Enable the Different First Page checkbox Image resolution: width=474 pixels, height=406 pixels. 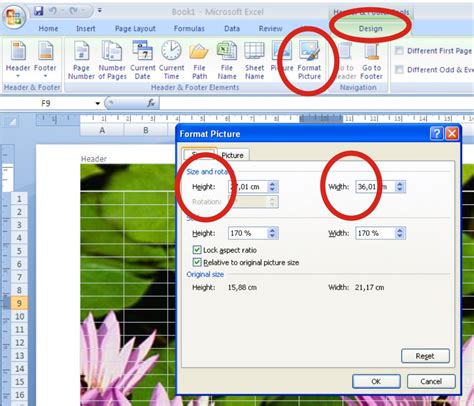point(399,51)
